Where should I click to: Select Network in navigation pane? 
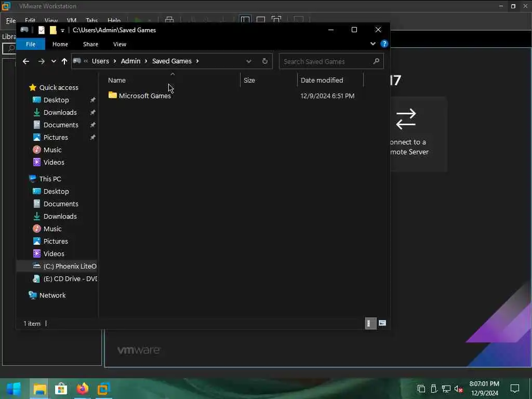pos(52,295)
